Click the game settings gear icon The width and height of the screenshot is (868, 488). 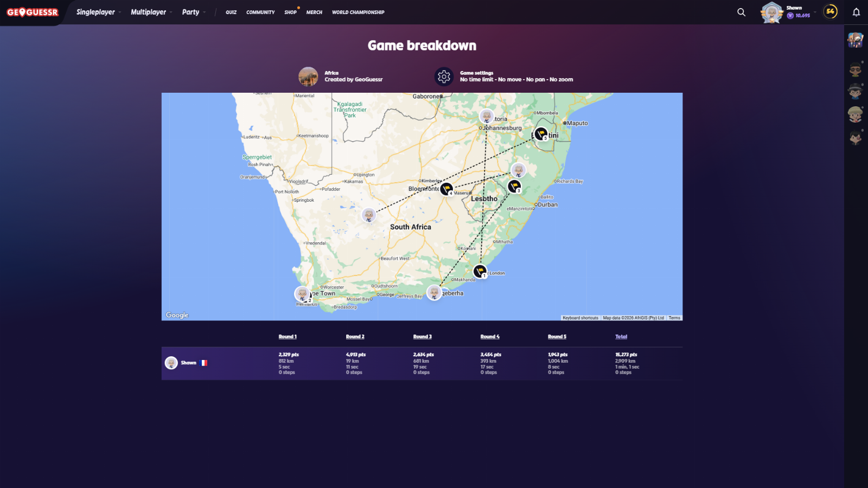click(444, 76)
